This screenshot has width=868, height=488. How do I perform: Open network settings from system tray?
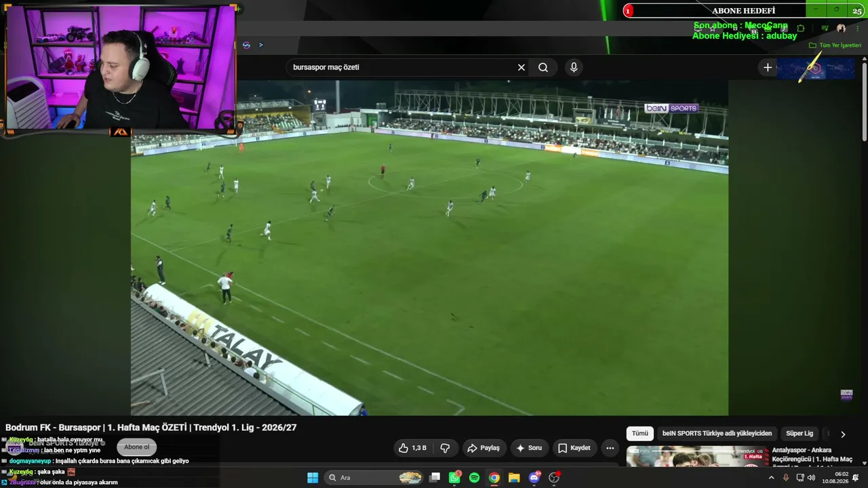tap(800, 478)
